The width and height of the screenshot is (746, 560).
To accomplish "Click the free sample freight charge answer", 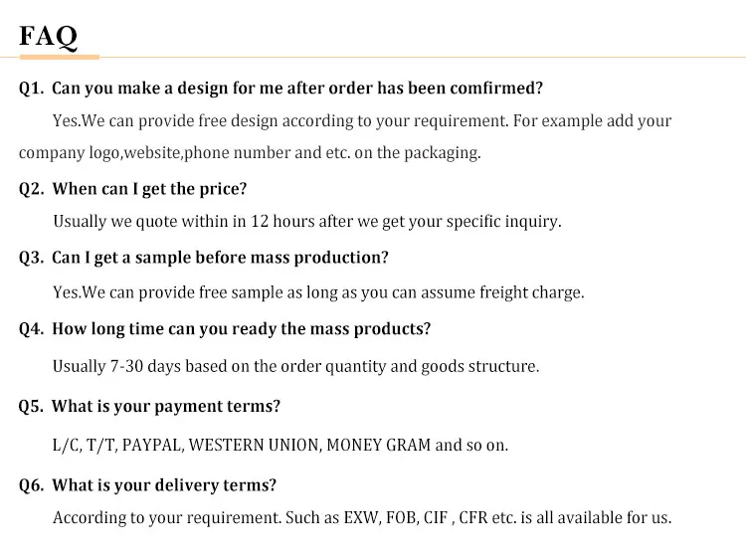I will pos(318,292).
